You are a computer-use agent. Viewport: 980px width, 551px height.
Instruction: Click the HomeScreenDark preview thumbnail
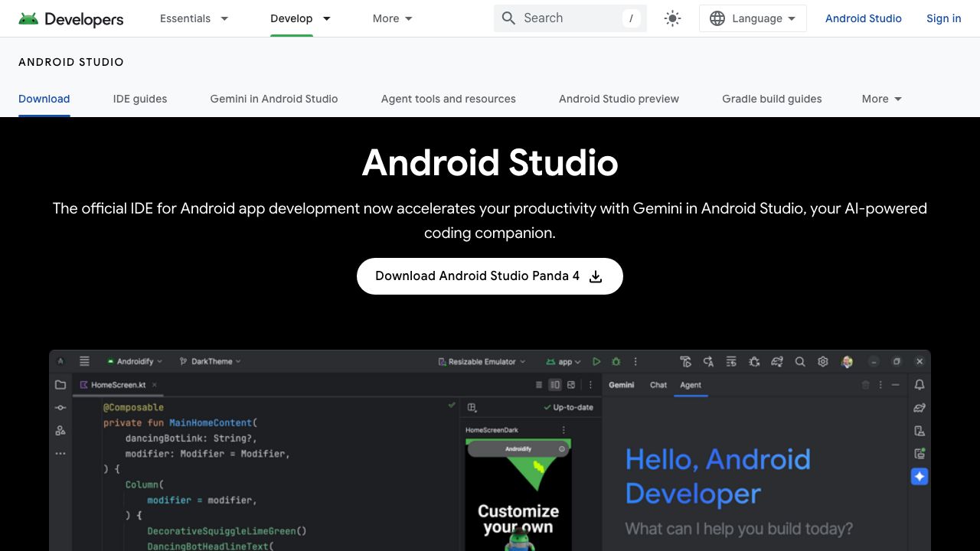518,494
